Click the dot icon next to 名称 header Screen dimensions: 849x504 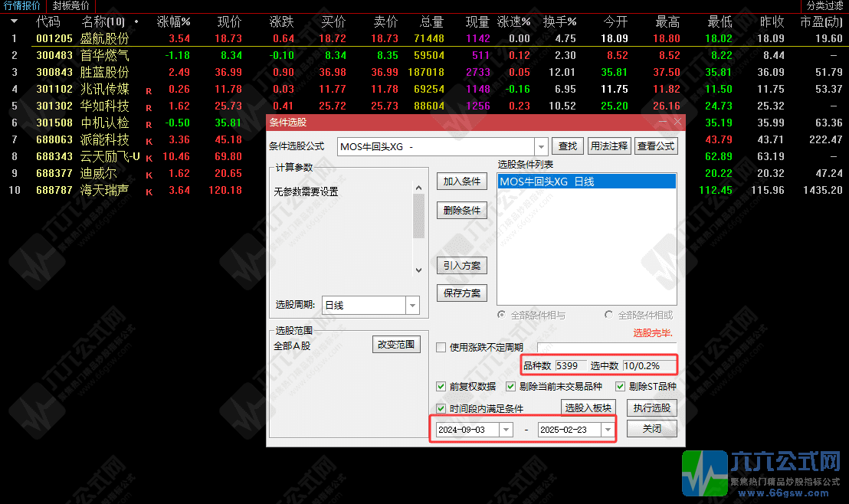point(136,21)
